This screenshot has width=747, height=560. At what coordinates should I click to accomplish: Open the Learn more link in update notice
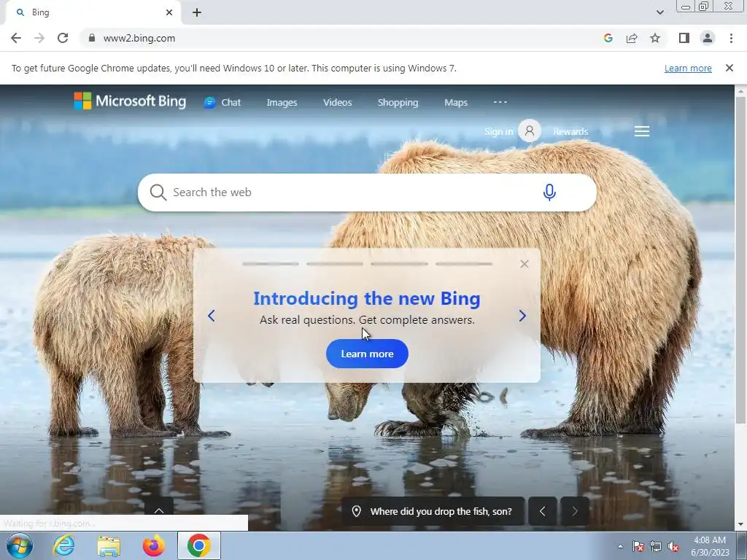click(688, 68)
